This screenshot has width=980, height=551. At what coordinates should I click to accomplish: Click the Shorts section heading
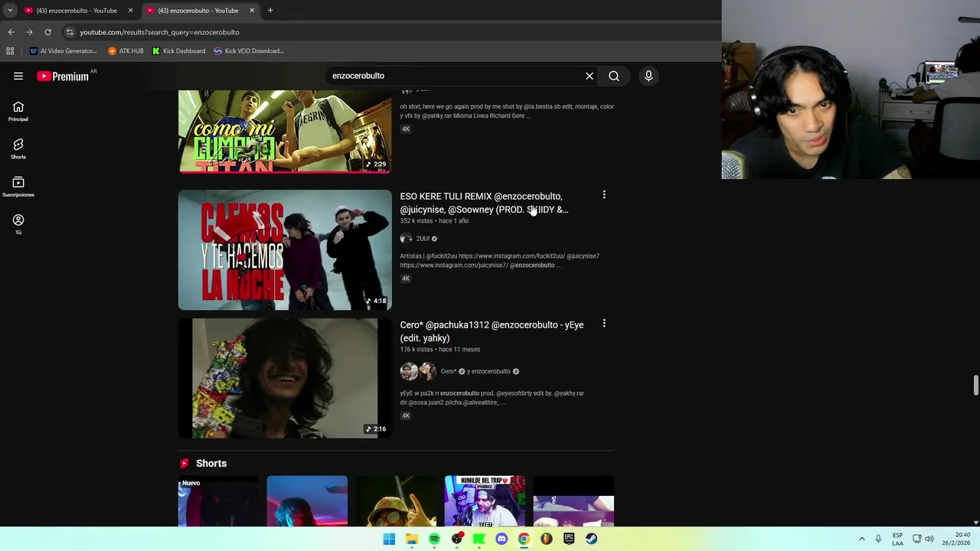coord(211,463)
